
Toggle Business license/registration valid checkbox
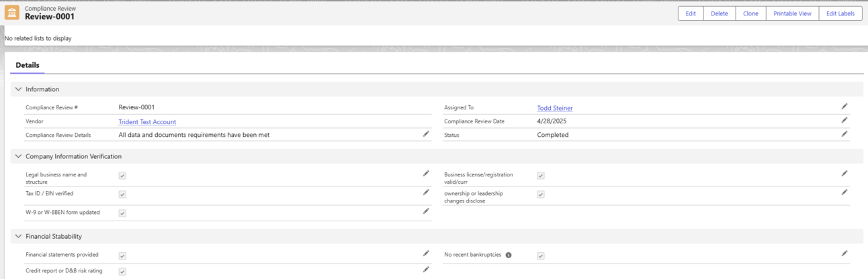click(x=541, y=176)
